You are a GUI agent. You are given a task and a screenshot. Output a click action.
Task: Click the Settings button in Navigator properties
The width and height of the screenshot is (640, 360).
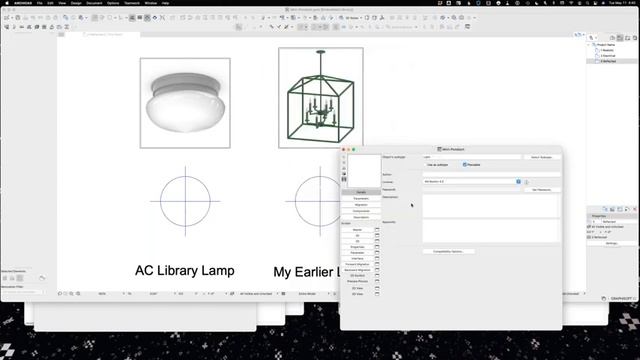[611, 243]
